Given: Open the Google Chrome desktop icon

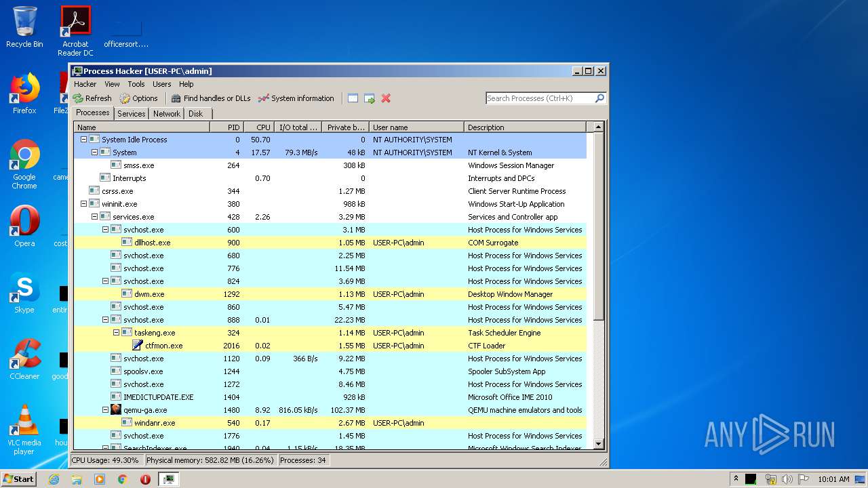Looking at the screenshot, I should click(x=24, y=165).
